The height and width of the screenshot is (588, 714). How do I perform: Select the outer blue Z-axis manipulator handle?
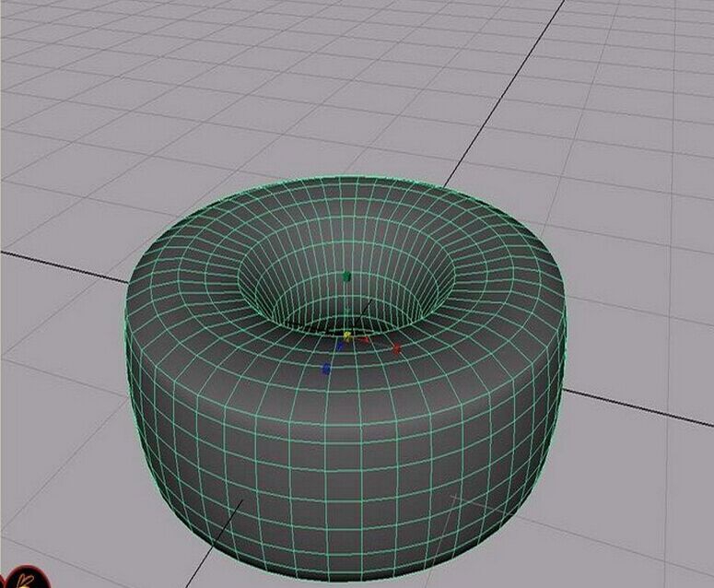tap(325, 368)
